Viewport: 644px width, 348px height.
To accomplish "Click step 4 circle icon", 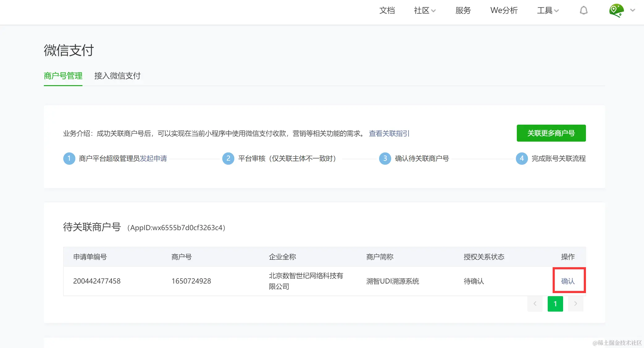I will [522, 159].
